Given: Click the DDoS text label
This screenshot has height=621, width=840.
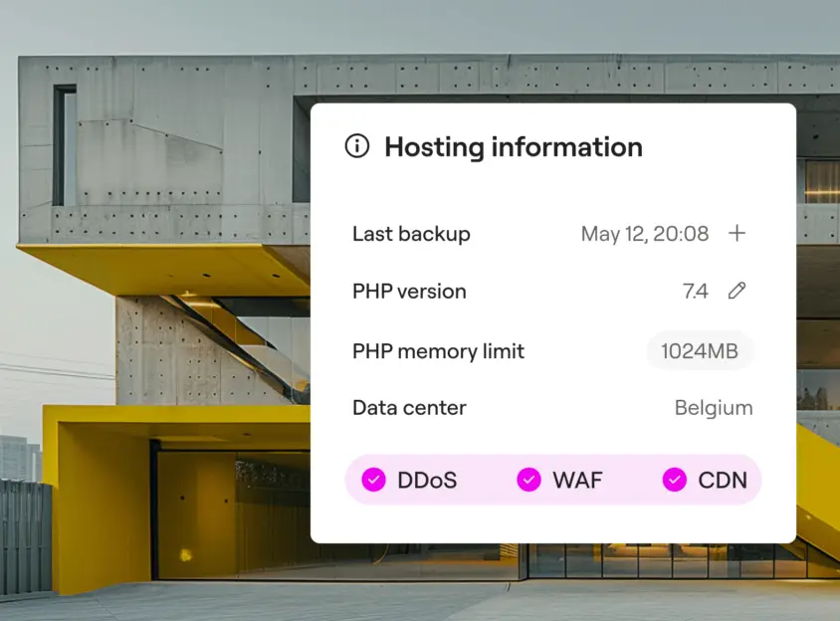Looking at the screenshot, I should 427,480.
